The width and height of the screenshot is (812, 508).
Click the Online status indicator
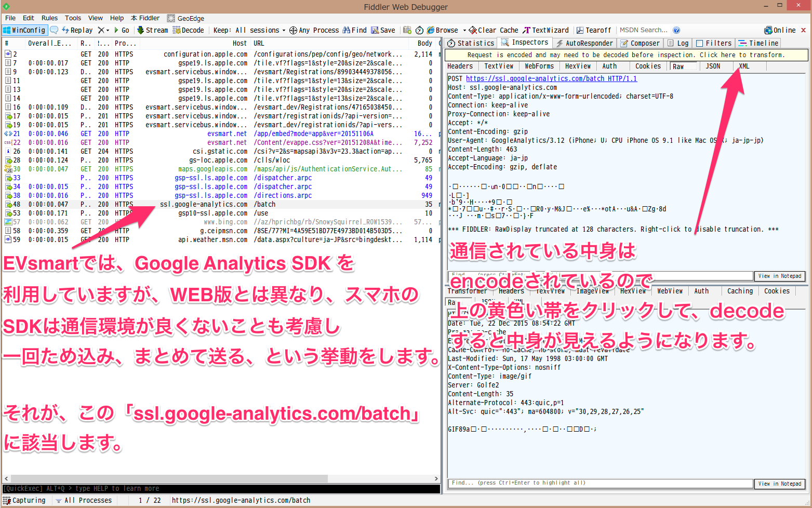coord(780,30)
